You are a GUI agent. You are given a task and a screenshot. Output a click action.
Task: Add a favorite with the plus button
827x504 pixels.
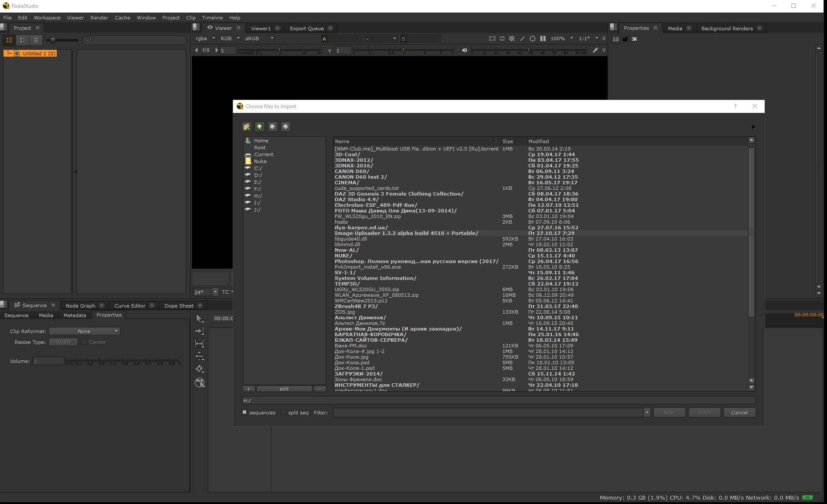[249, 389]
